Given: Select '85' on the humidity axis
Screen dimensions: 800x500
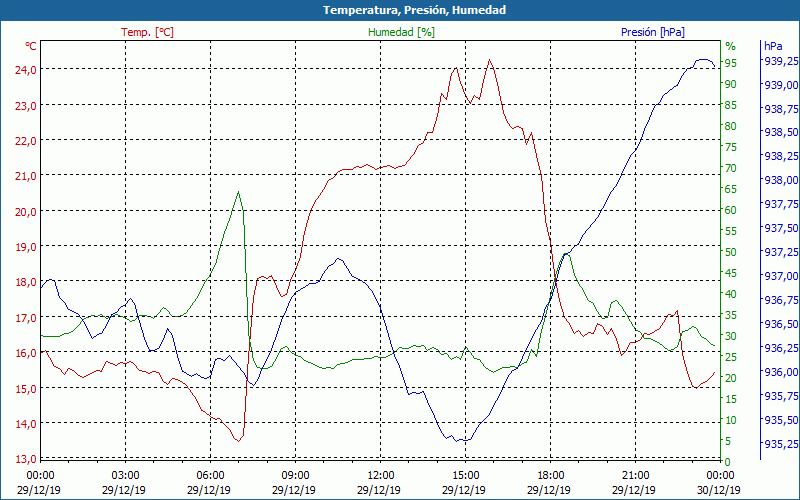Looking at the screenshot, I should (x=731, y=105).
